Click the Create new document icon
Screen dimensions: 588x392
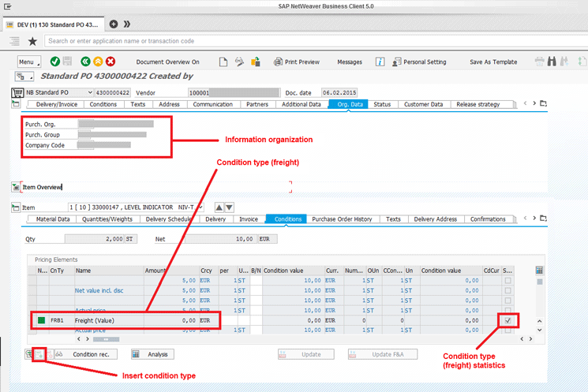pos(223,62)
